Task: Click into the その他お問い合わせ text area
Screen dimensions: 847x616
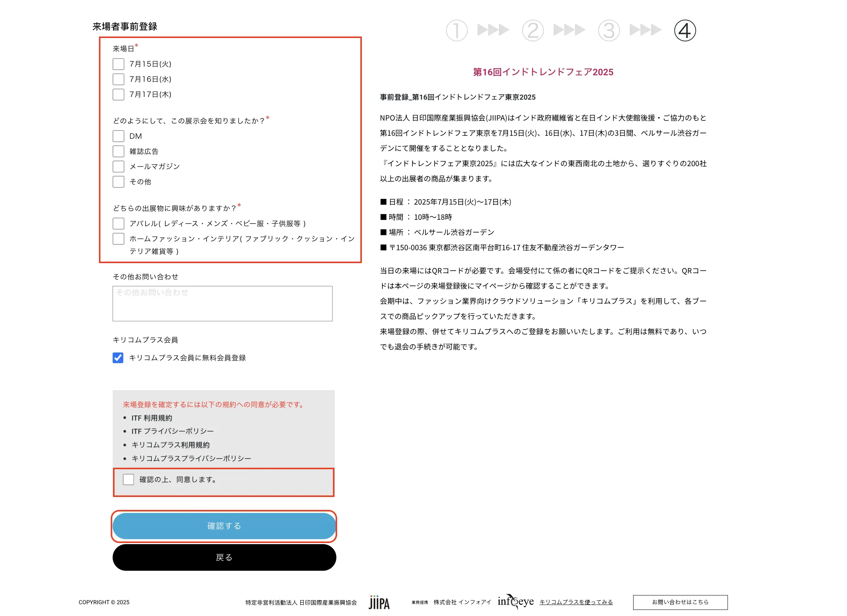Action: [x=223, y=303]
